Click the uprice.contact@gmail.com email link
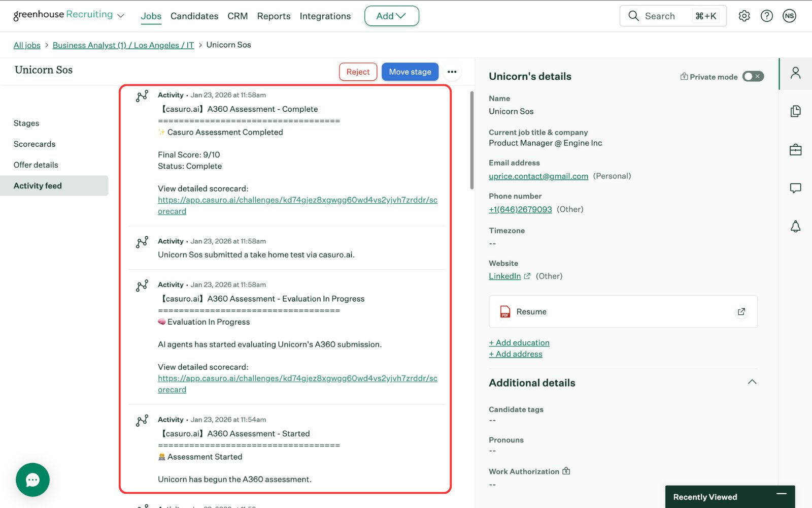Viewport: 812px width, 508px height. click(538, 176)
